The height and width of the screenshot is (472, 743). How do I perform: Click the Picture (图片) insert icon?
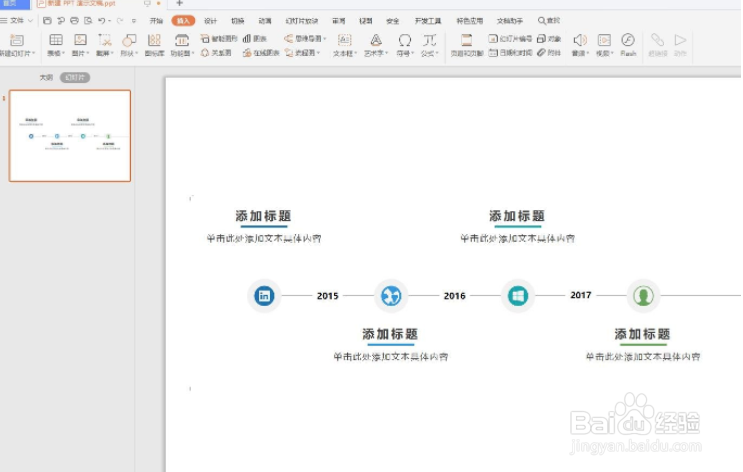[x=80, y=40]
